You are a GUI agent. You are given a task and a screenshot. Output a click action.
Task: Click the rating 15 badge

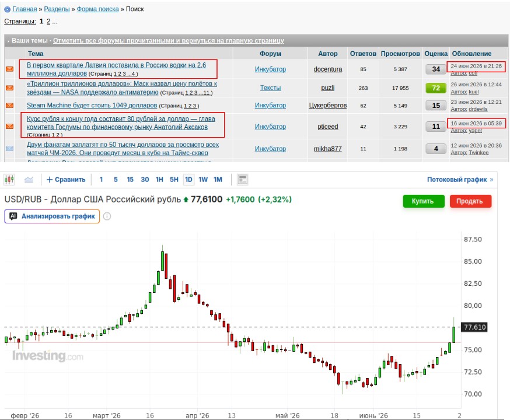coord(436,106)
